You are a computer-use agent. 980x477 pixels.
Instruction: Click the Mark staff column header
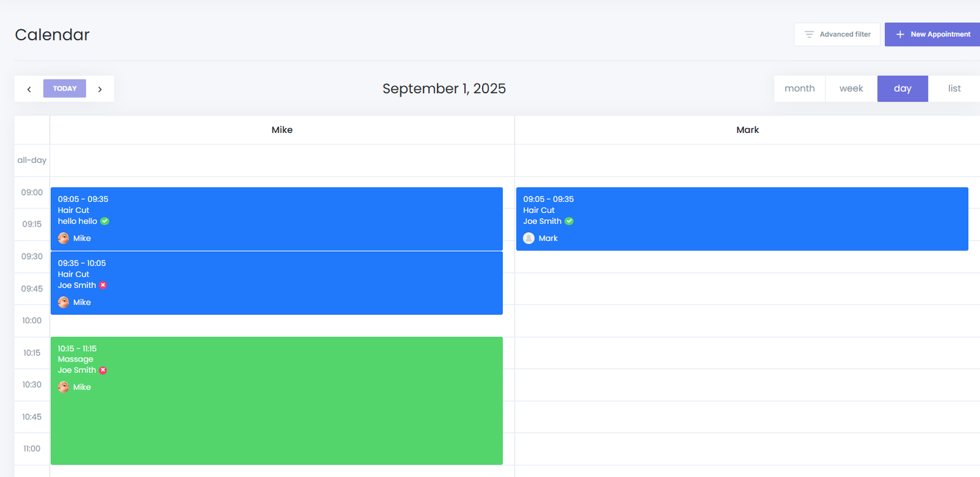coord(747,130)
